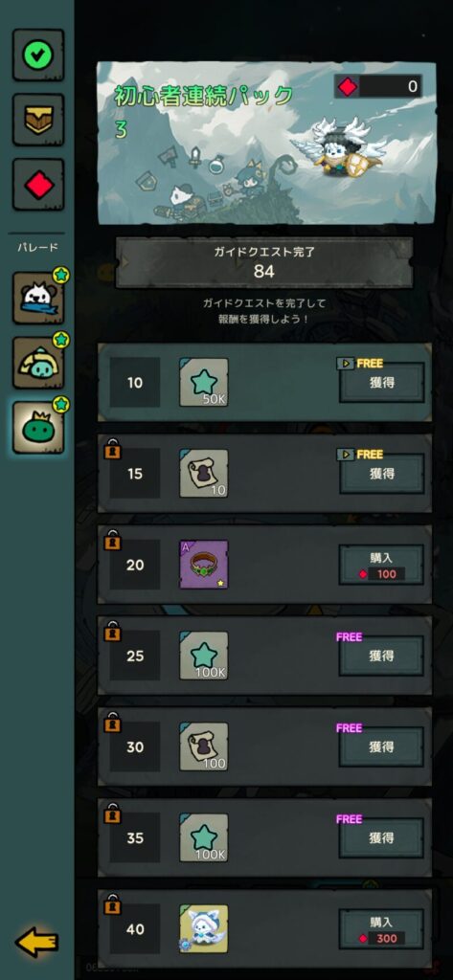
Task: Tap the 50K star reward icon
Action: click(x=204, y=383)
